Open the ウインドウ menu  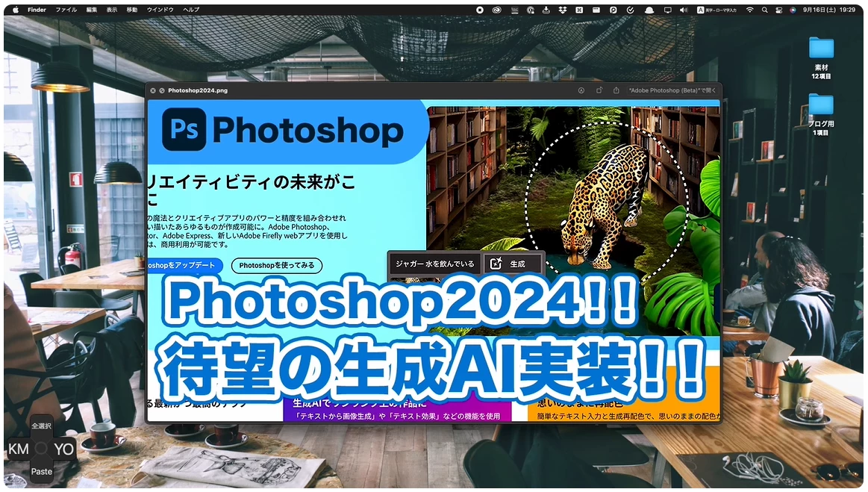point(160,10)
